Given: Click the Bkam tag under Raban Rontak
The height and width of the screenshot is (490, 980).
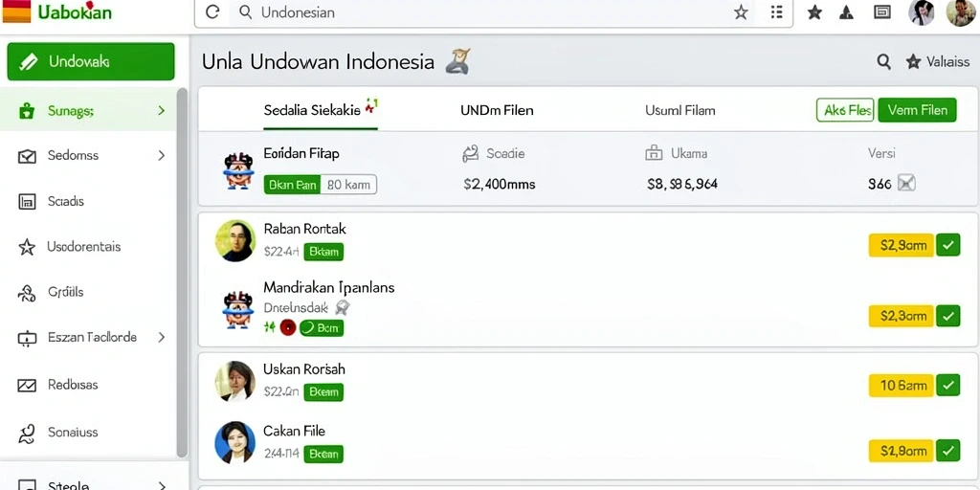Looking at the screenshot, I should (323, 252).
